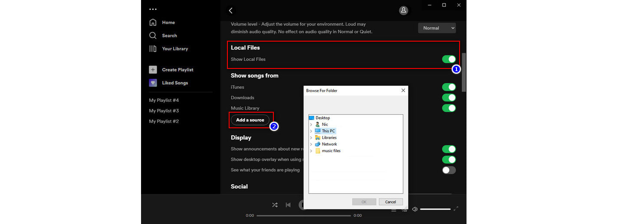Click Show Local Files label
This screenshot has height=224, width=644.
coord(248,59)
